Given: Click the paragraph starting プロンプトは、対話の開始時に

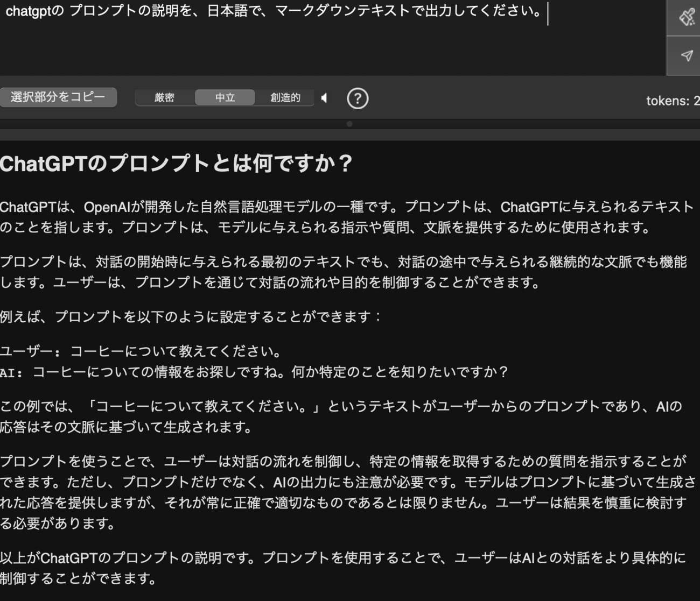Looking at the screenshot, I should [x=344, y=272].
